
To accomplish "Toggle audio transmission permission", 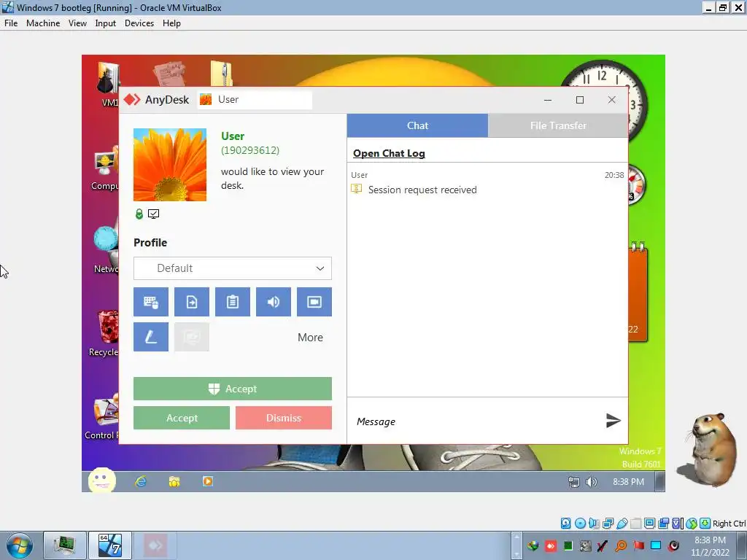I will click(274, 302).
